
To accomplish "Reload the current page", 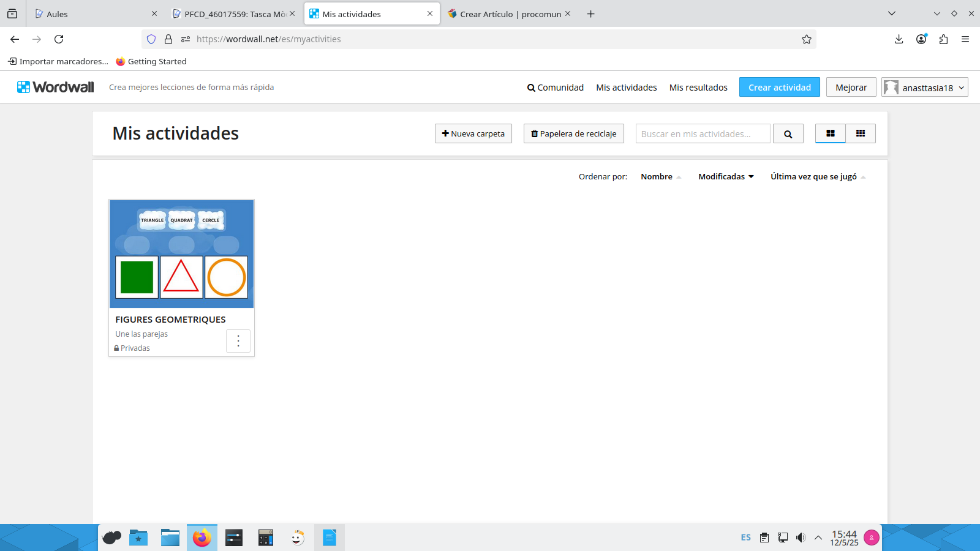I will [59, 39].
